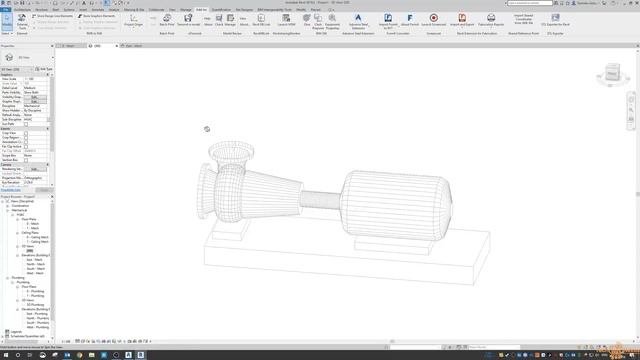The height and width of the screenshot is (360, 640).
Task: Click the Store Range Line Elements button
Action: click(53, 16)
